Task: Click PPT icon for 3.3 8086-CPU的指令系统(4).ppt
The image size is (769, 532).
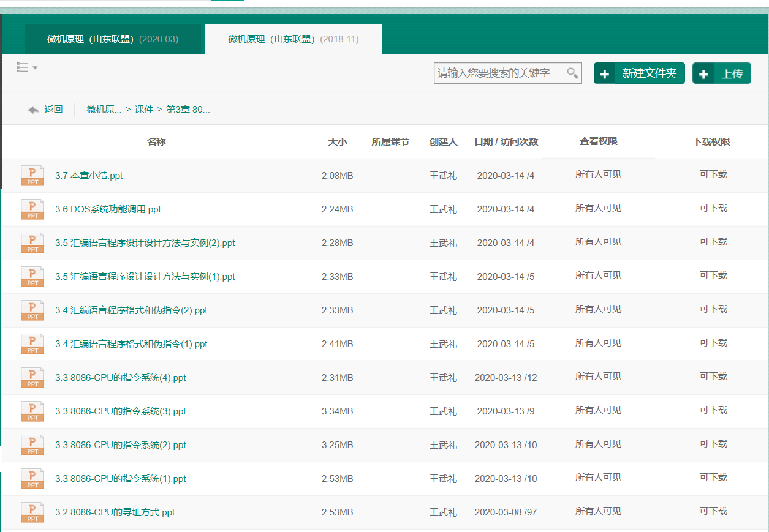Action: coord(32,378)
